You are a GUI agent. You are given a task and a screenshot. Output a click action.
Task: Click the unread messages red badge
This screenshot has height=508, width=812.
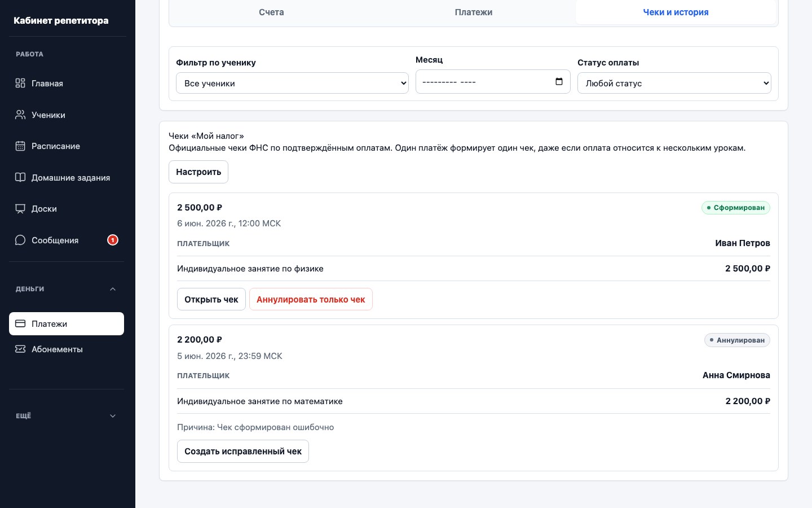click(113, 240)
